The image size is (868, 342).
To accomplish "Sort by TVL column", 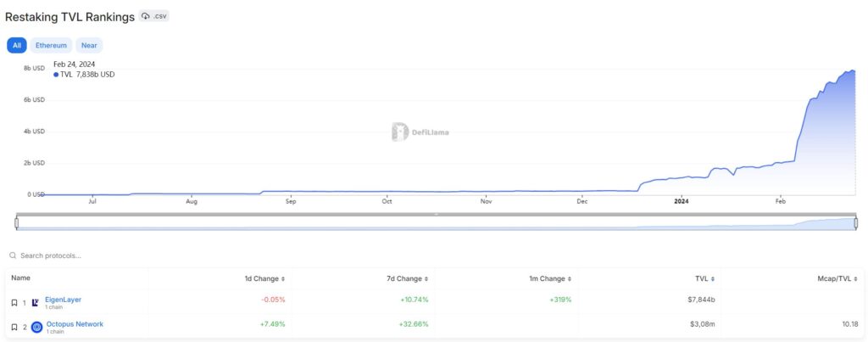I will tap(705, 279).
